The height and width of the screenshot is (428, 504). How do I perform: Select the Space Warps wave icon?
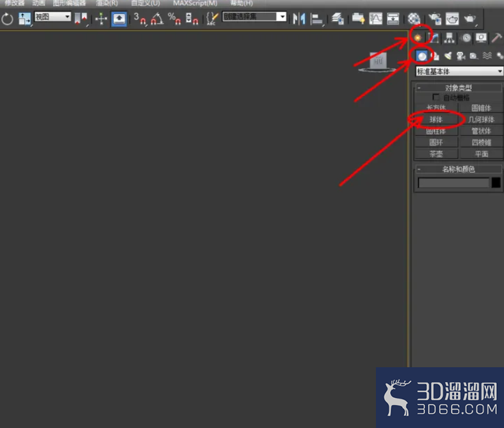(x=487, y=56)
